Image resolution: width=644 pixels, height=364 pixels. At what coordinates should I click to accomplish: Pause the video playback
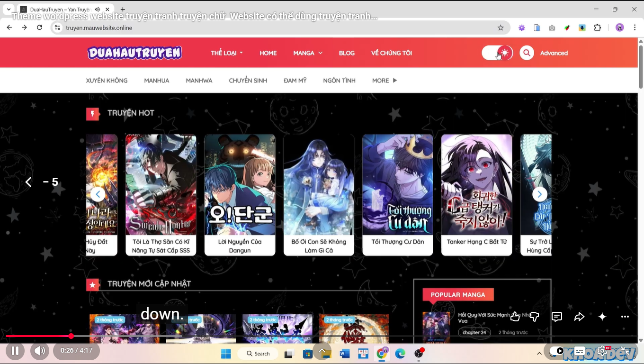(15, 351)
